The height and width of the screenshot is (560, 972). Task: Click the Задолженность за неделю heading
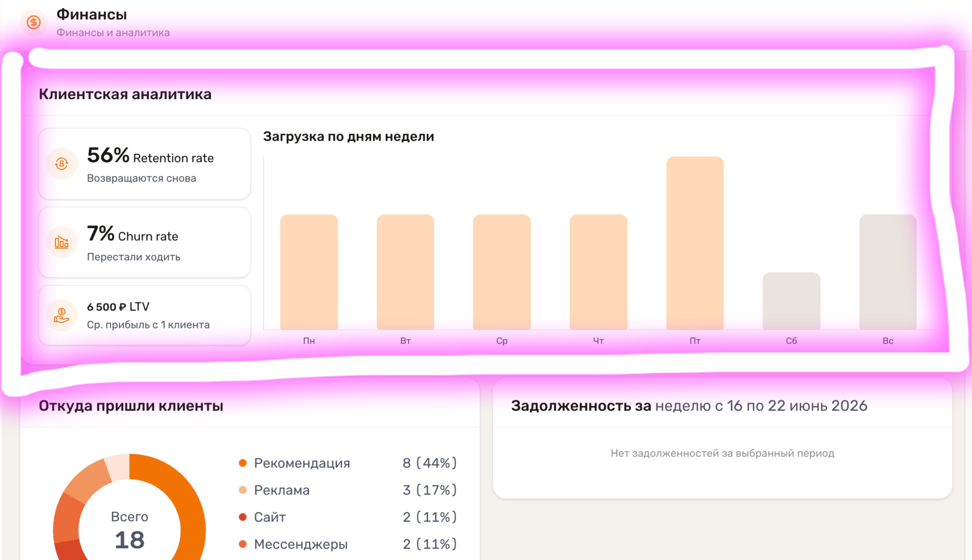pos(689,406)
